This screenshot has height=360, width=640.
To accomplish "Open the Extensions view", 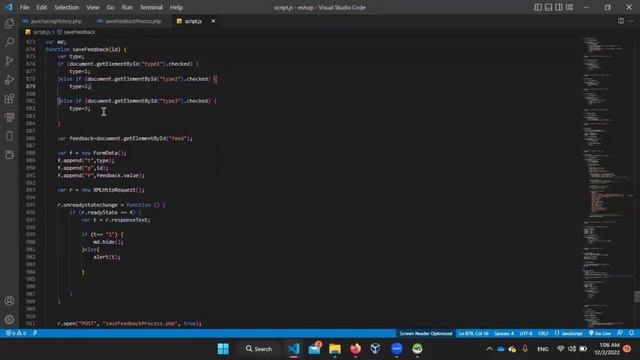I will [9, 98].
